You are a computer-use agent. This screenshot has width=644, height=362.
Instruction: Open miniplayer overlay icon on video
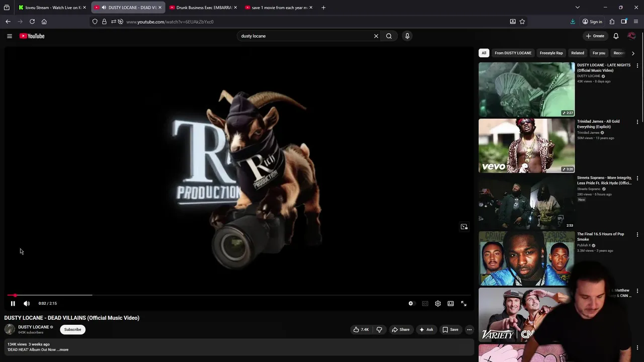pos(464,227)
